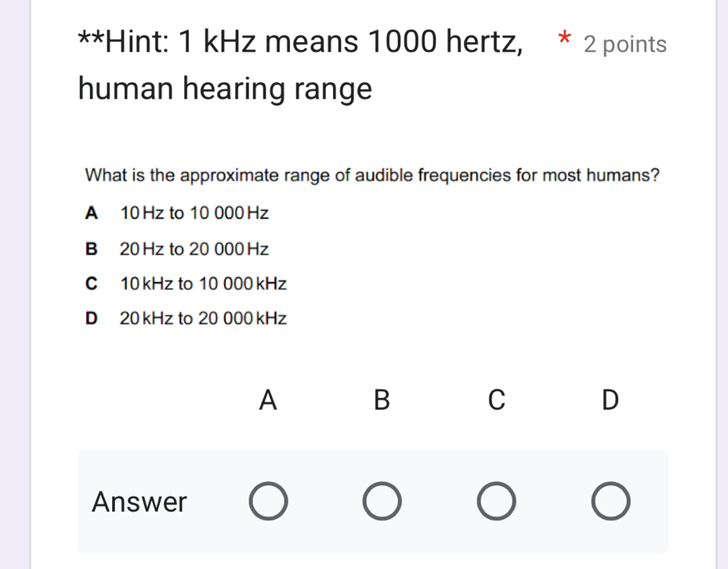Click option text "10 Hz to 10 000 Hz"
Screen dimensions: 728x569
pyautogui.click(x=195, y=212)
